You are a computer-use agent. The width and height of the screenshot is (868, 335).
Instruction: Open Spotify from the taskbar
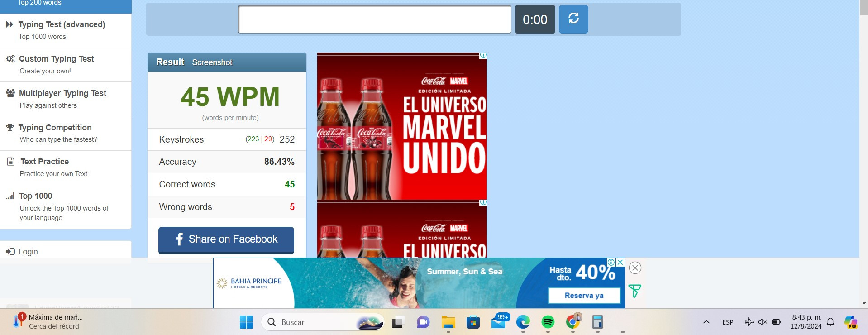548,322
